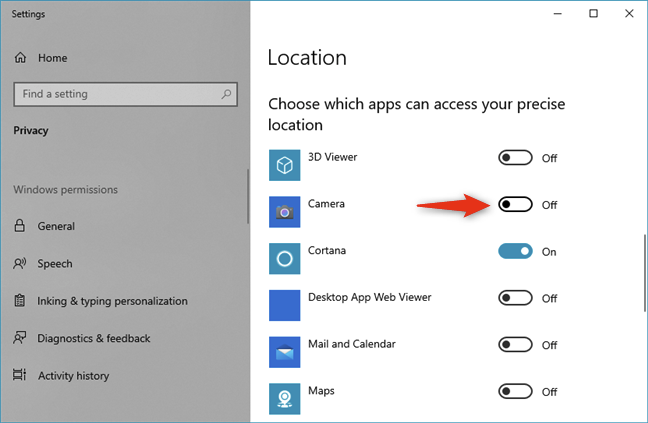Viewport: 648px width, 423px height.
Task: Minimize the Settings window
Action: (x=557, y=14)
